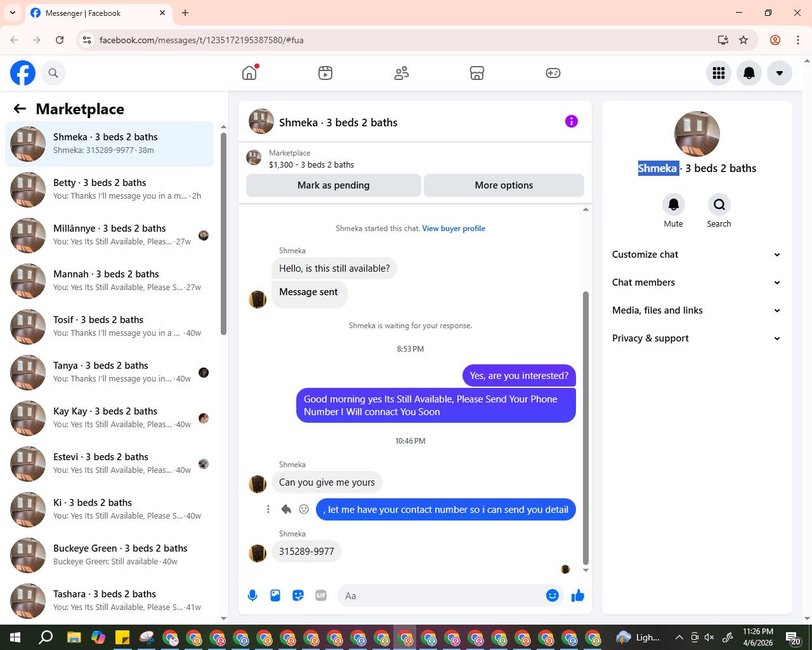Image resolution: width=812 pixels, height=650 pixels.
Task: Click the message input field
Action: (443, 595)
